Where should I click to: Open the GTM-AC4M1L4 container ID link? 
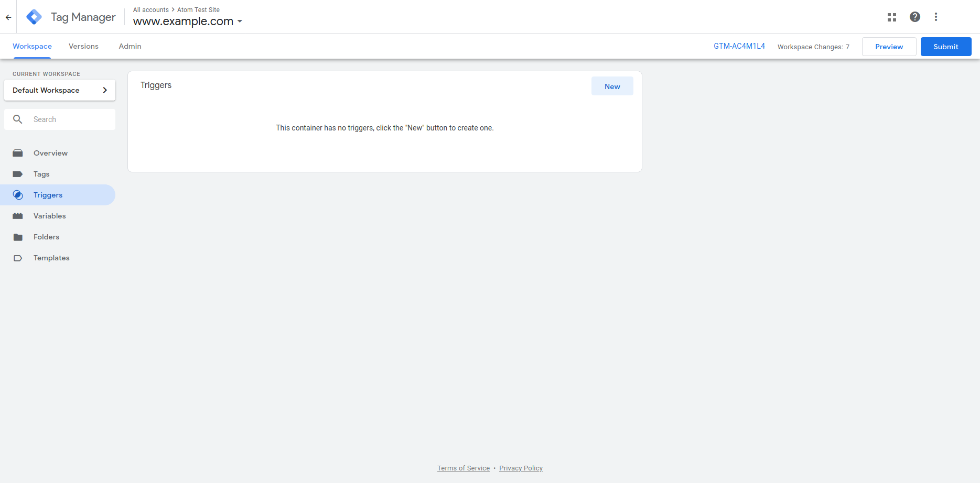(739, 46)
